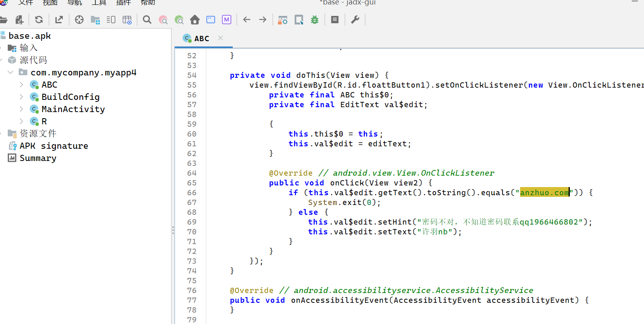Open the 插件 menu

click(124, 2)
